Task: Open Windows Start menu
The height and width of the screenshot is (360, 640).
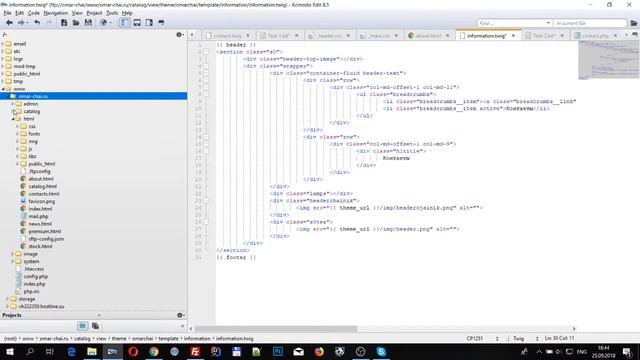Action: pos(9,351)
